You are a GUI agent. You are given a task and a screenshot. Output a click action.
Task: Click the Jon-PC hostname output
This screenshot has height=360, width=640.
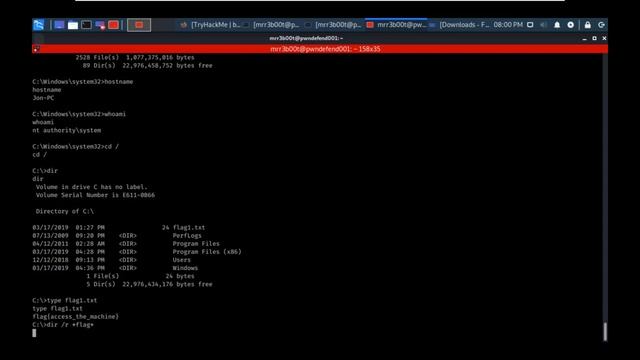43,98
